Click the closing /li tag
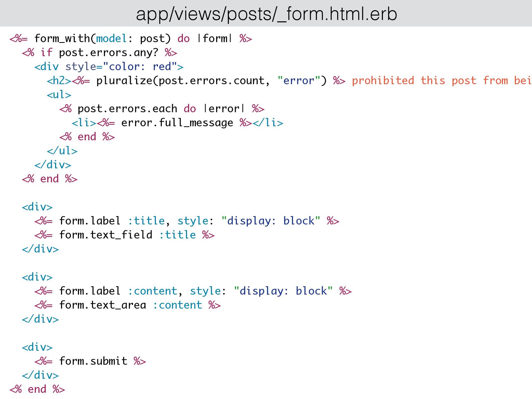 268,123
